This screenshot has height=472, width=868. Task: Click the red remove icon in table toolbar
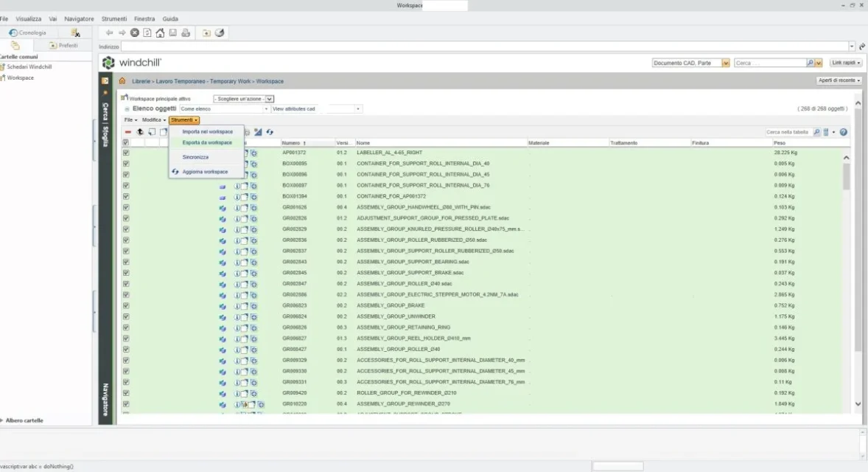[127, 132]
